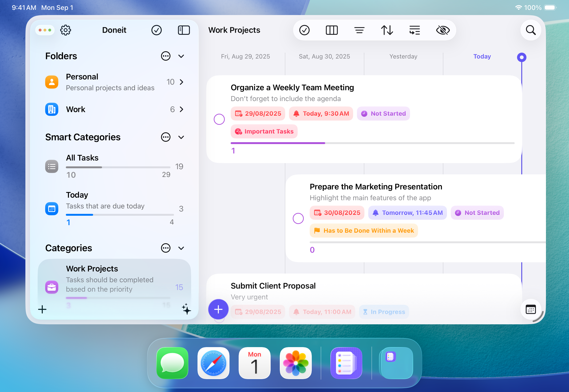Collapse the Smart Categories section

click(x=181, y=137)
